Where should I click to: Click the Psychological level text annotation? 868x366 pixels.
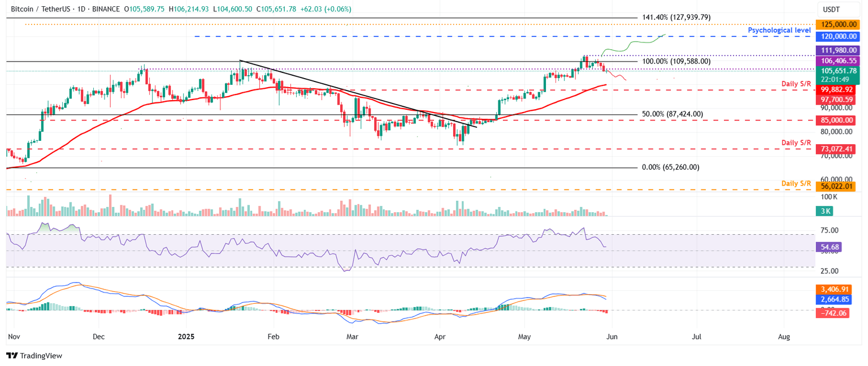[779, 30]
